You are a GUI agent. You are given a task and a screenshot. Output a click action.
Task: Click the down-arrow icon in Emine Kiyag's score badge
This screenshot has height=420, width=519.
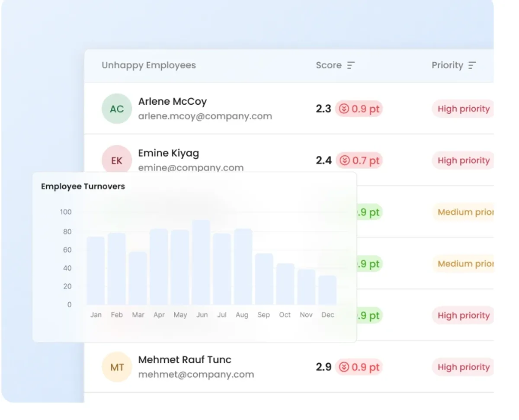tap(344, 160)
